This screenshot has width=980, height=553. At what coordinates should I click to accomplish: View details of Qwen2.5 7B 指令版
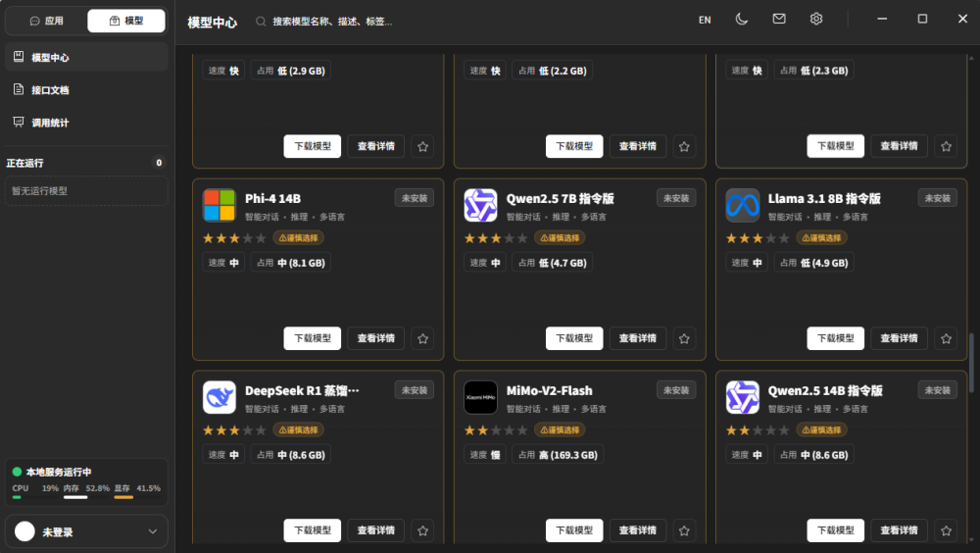[x=638, y=338]
